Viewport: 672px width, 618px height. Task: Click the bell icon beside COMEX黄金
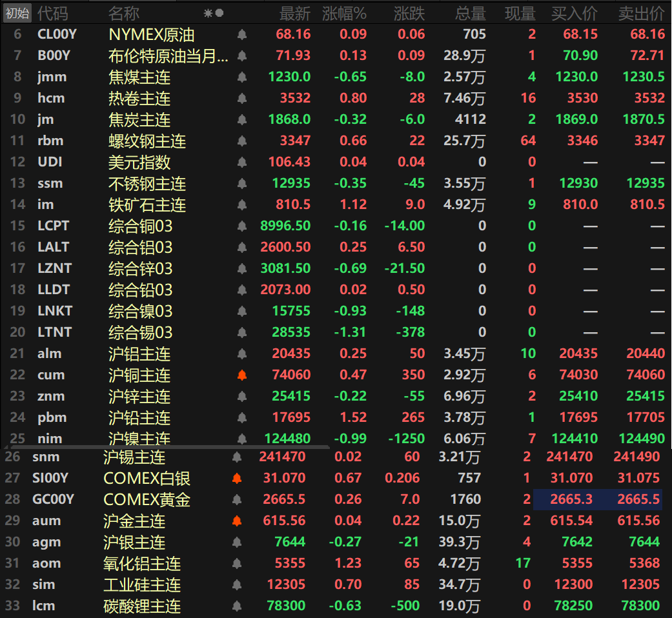(x=242, y=499)
